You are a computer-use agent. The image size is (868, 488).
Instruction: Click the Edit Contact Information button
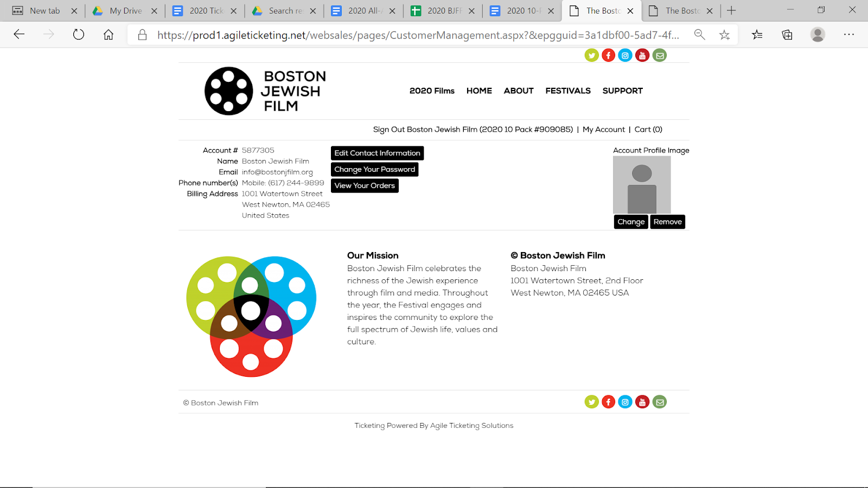pos(377,153)
